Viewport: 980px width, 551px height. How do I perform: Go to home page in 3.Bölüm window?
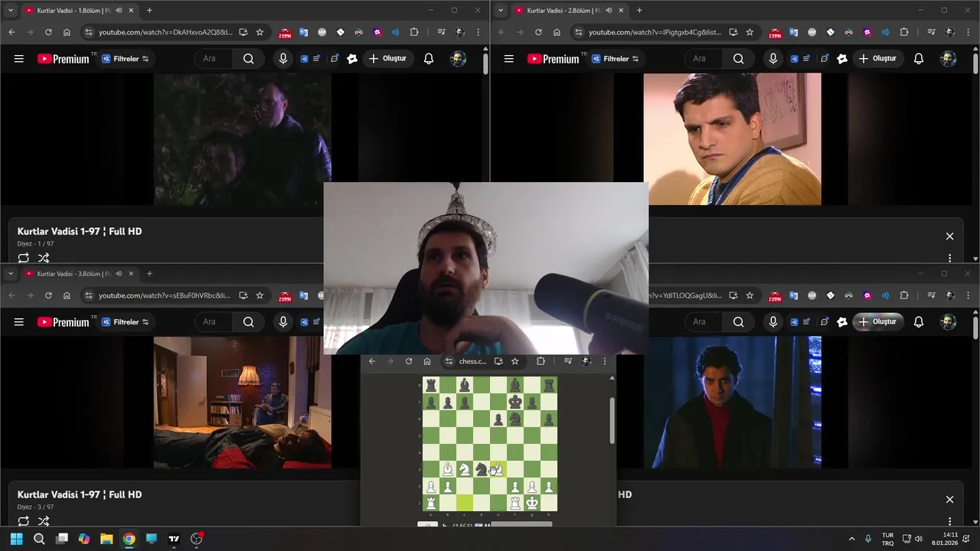tap(67, 295)
